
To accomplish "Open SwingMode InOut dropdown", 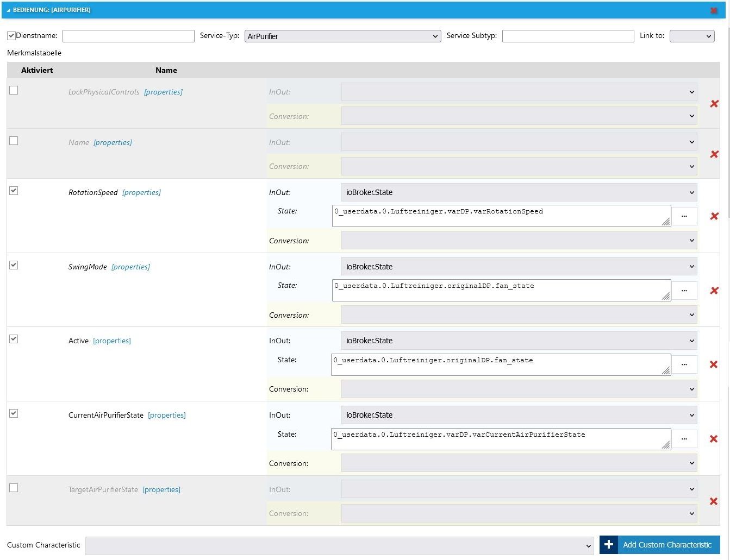I will click(x=519, y=267).
